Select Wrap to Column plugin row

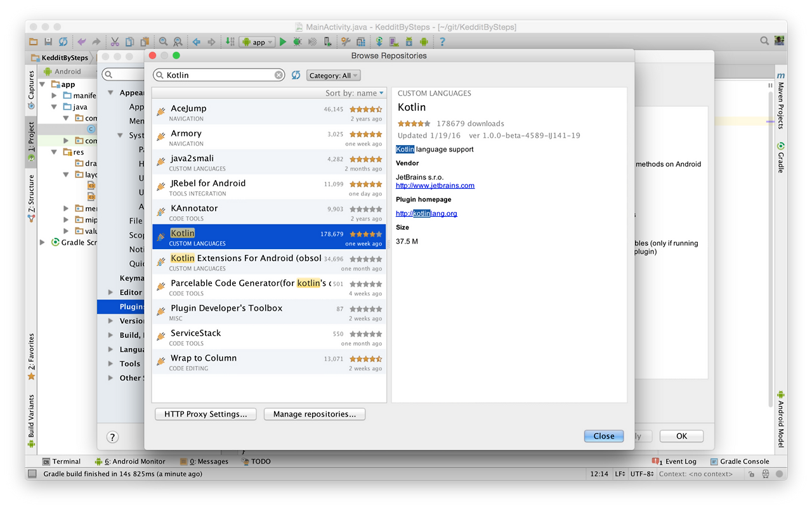coord(269,362)
